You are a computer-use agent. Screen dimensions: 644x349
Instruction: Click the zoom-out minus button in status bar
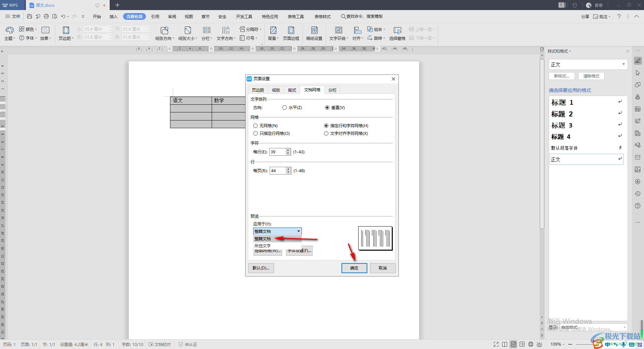pyautogui.click(x=570, y=344)
